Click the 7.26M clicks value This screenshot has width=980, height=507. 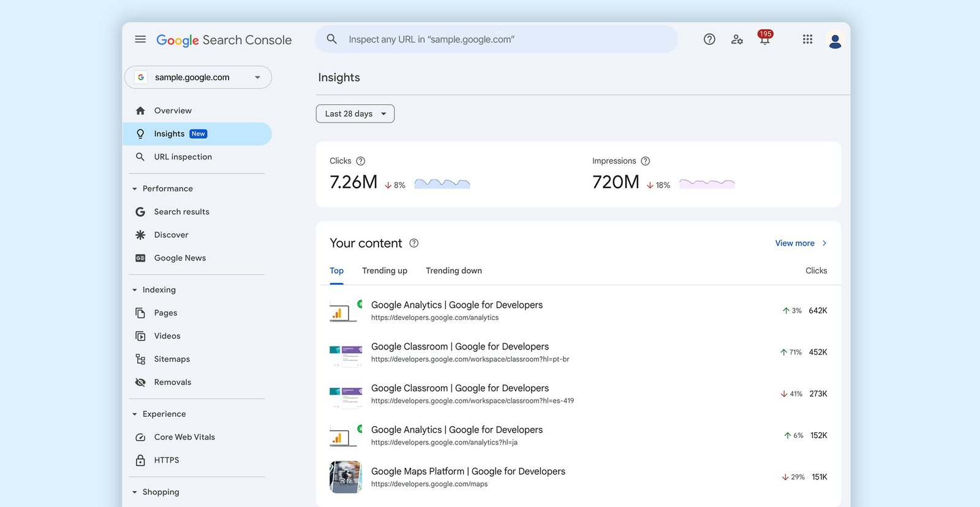point(353,182)
